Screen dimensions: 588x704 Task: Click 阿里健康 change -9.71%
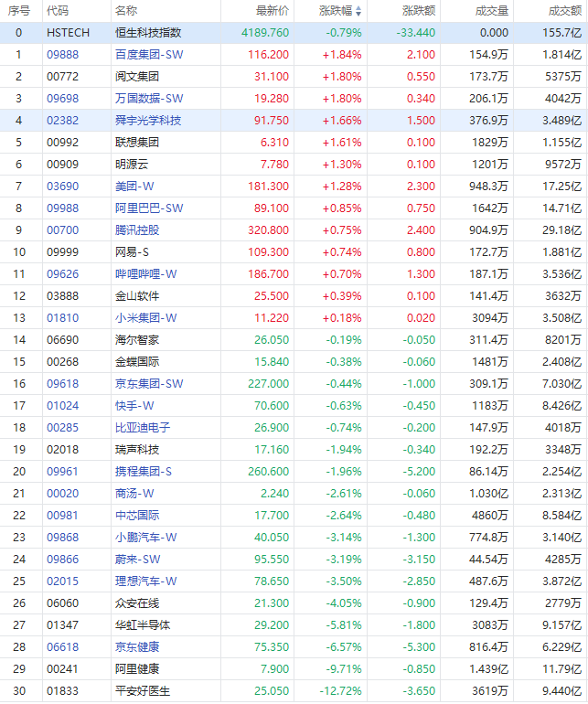344,669
